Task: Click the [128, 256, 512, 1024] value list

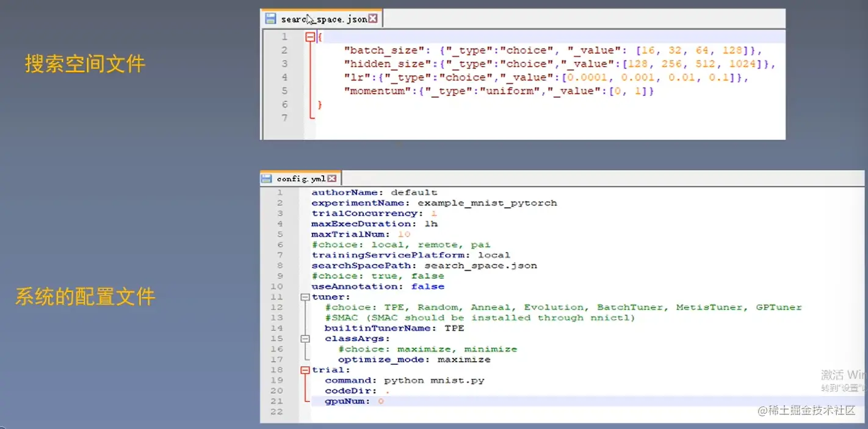Action: coord(695,64)
